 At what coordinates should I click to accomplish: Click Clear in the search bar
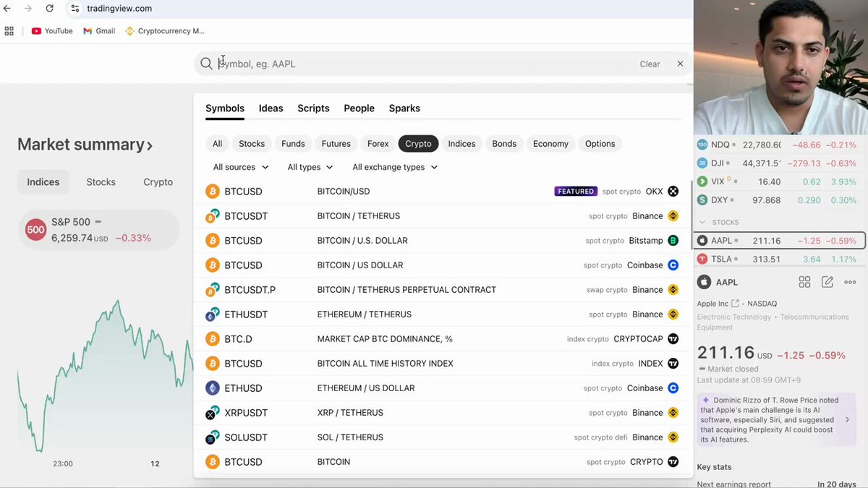[x=650, y=64]
